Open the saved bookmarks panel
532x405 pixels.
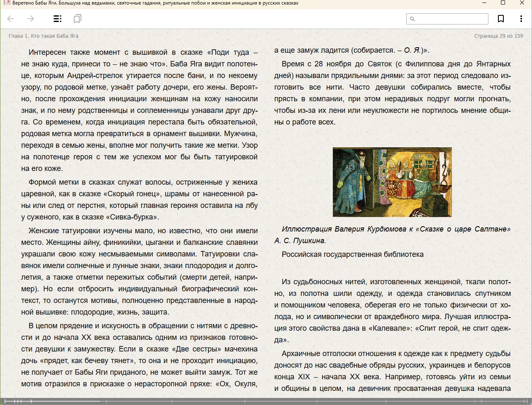(x=77, y=19)
